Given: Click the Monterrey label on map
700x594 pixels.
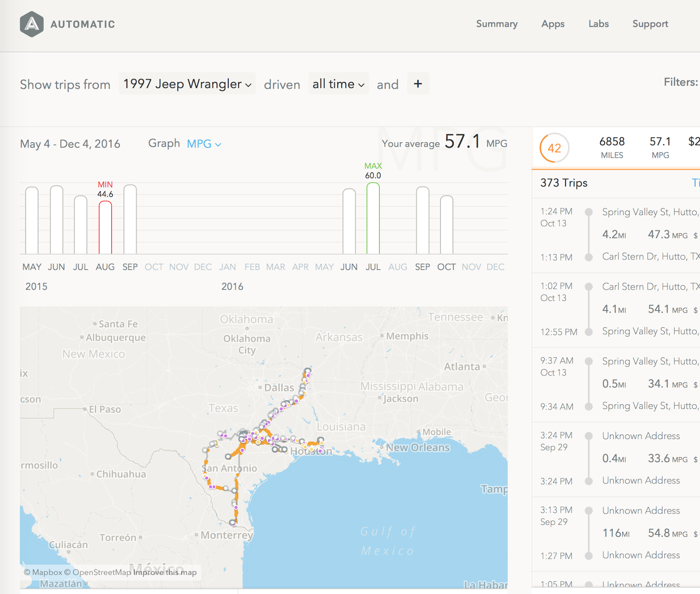Looking at the screenshot, I should [x=227, y=535].
